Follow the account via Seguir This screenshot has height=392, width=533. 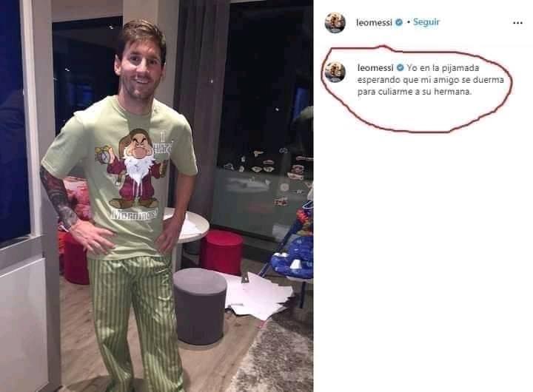tap(426, 22)
